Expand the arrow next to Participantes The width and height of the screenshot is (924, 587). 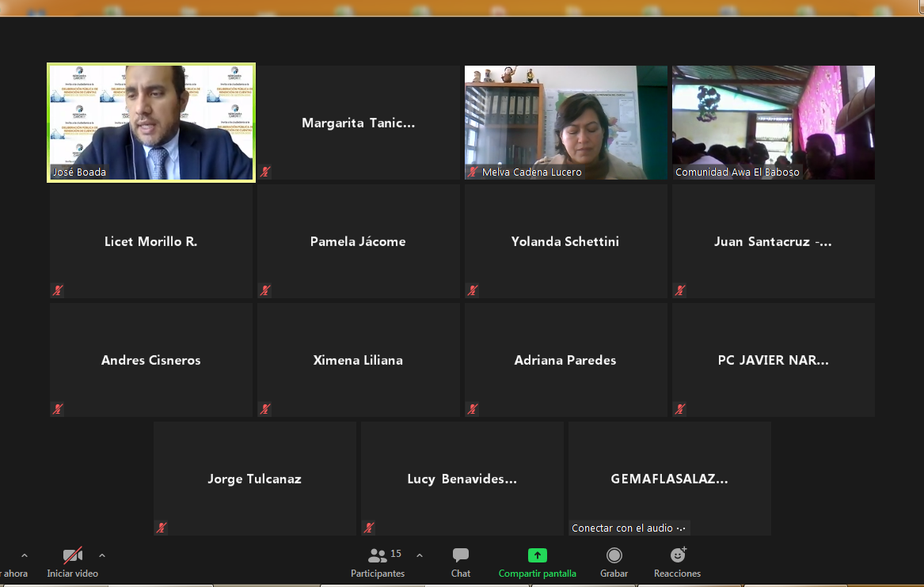point(420,555)
